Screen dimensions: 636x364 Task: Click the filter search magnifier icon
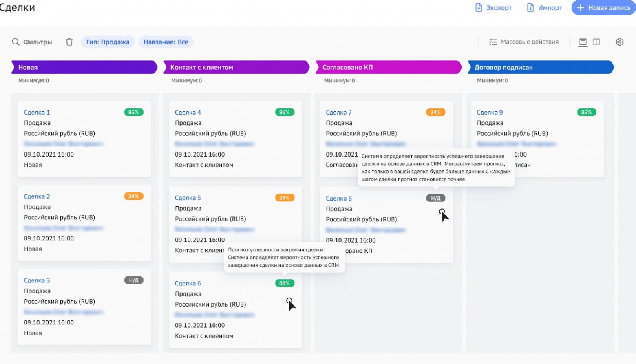pos(15,42)
